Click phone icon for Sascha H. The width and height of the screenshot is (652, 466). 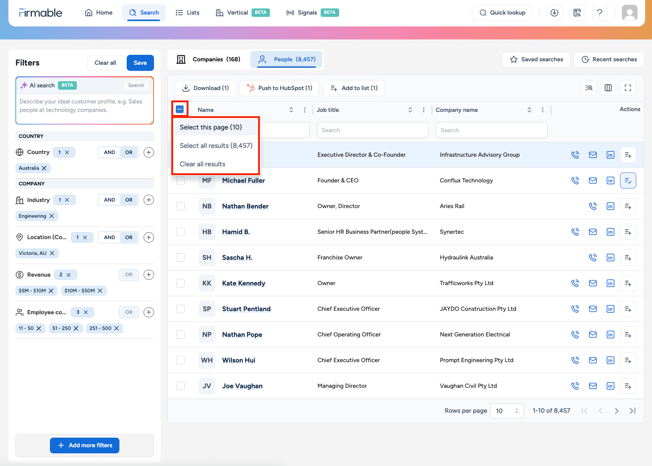tap(593, 258)
